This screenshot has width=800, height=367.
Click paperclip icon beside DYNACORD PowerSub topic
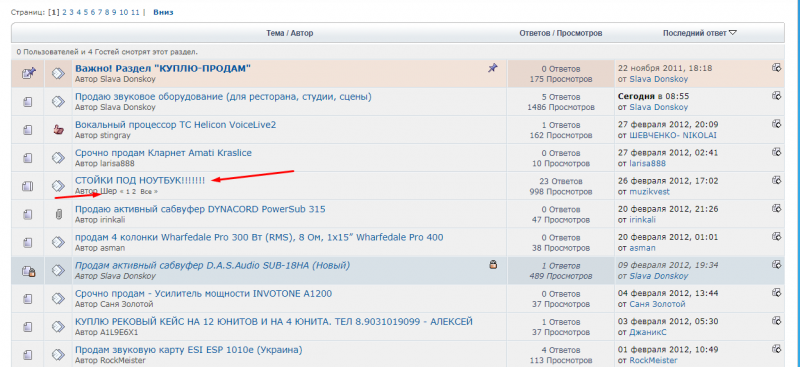pos(58,214)
